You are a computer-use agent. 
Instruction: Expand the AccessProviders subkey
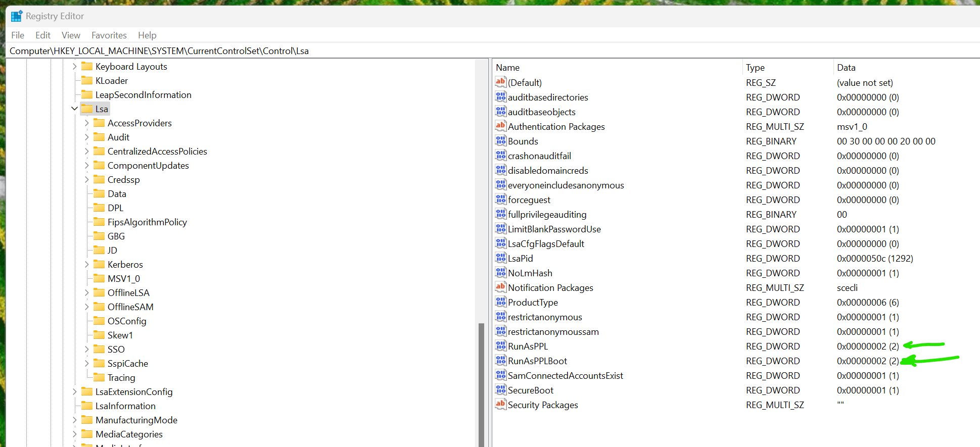coord(87,123)
